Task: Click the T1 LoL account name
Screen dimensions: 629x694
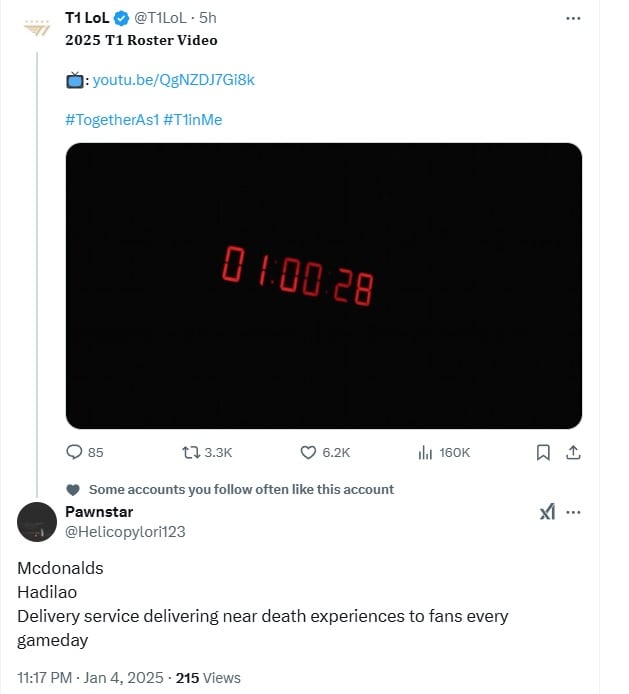Action: pyautogui.click(x=87, y=19)
